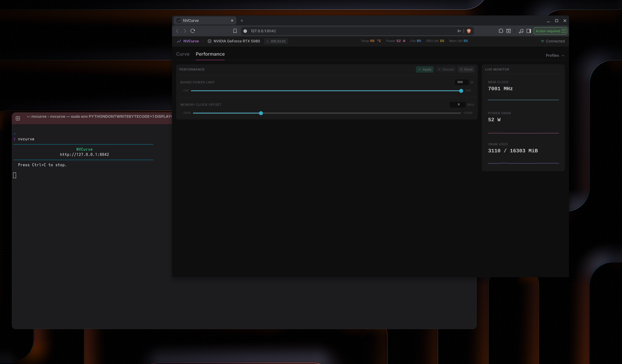Screen dimensions: 622x364
Task: Focus the Memory Clock Offset MHz field
Action: pos(458,105)
